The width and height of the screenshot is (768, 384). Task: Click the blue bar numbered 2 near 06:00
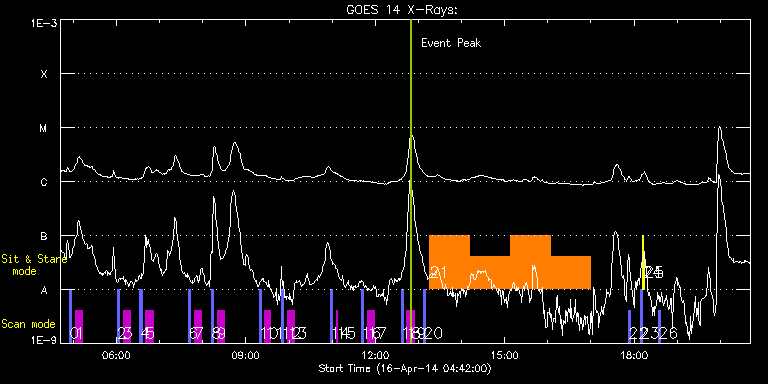click(x=119, y=316)
